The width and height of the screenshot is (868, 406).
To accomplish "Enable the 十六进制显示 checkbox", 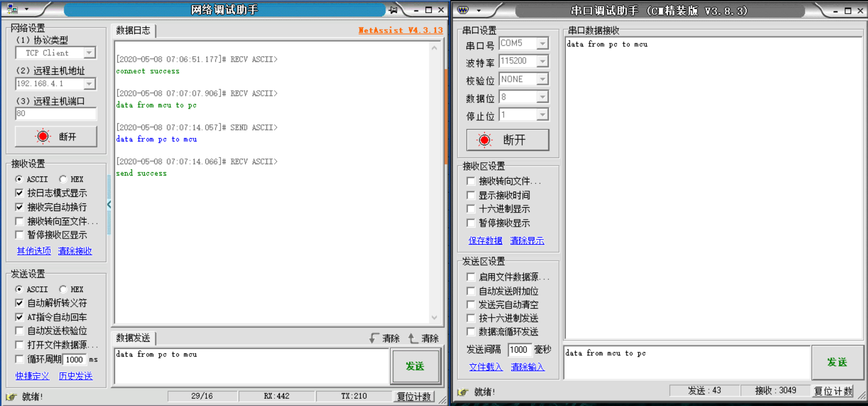I will click(x=471, y=209).
